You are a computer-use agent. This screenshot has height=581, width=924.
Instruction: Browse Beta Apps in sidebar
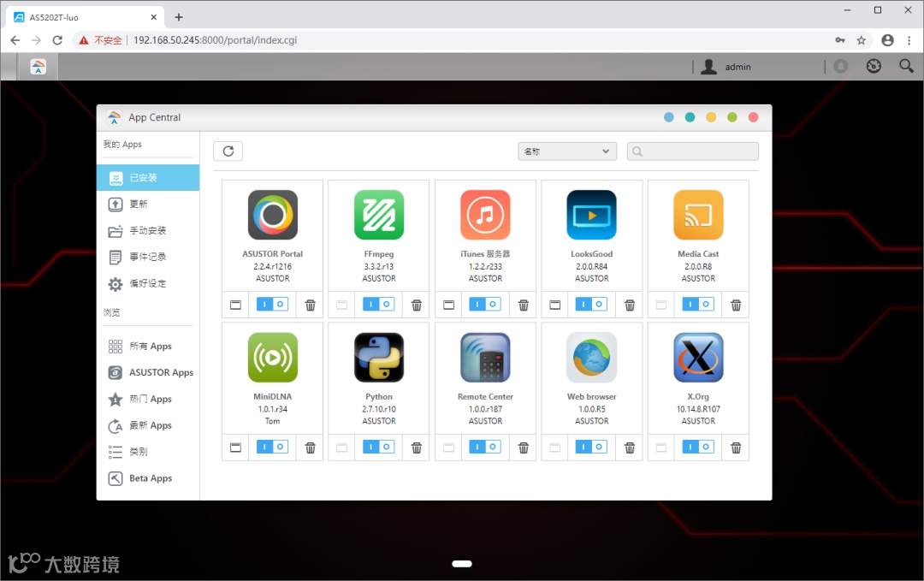coord(148,477)
